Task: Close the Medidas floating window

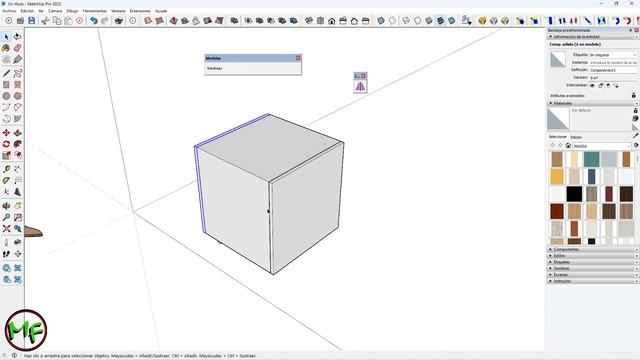Action: tap(298, 58)
